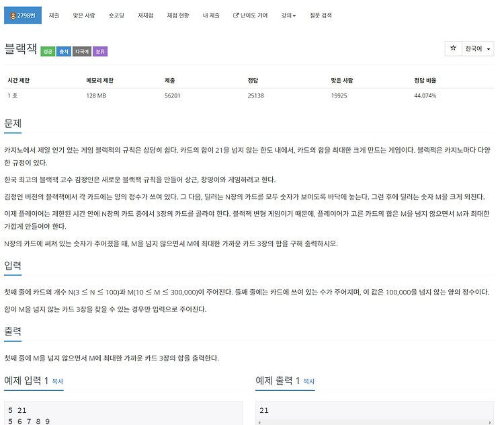504x425 pixels.
Task: Click the 예제 입력 1 heading
Action: [26, 381]
